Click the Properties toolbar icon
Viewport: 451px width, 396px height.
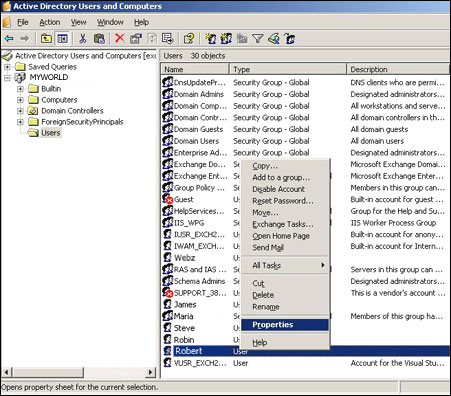pos(136,39)
